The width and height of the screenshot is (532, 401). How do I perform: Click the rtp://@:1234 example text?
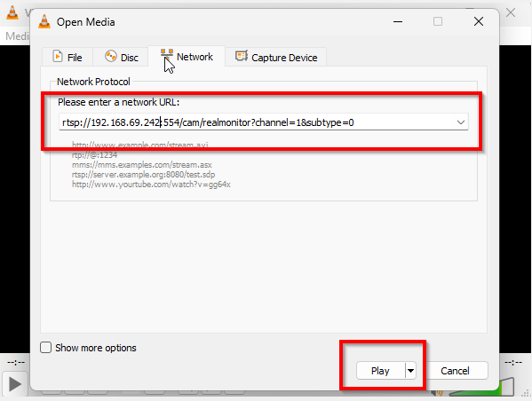point(94,155)
